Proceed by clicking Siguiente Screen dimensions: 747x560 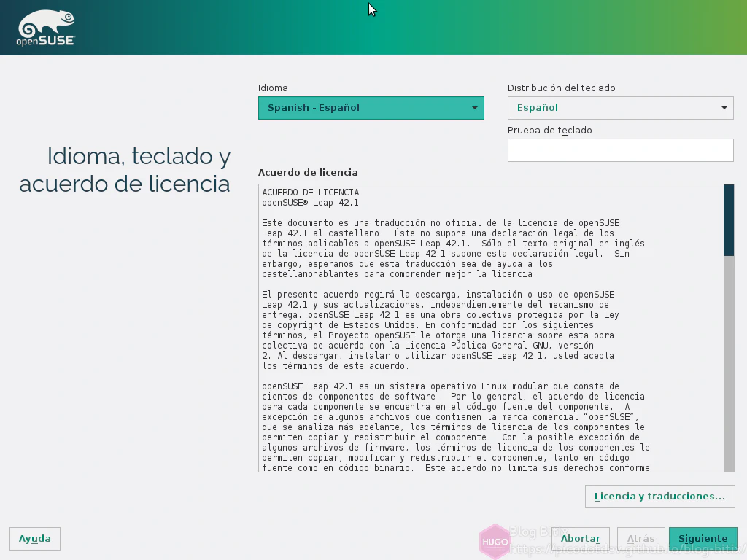(x=703, y=539)
